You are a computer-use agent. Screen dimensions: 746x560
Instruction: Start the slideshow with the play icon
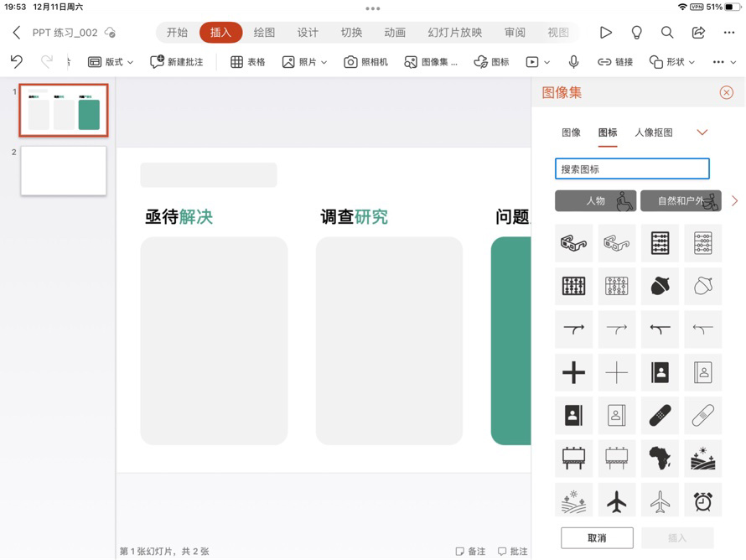coord(606,32)
